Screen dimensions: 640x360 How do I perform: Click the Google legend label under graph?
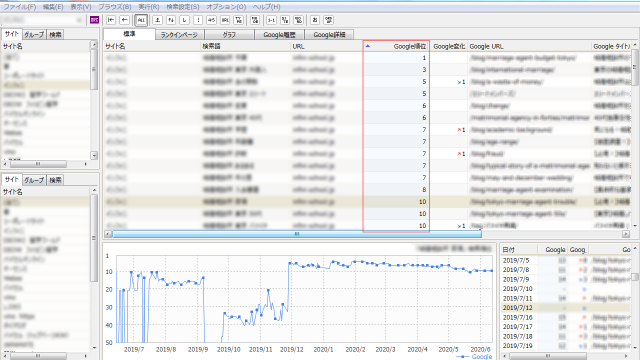click(x=482, y=356)
